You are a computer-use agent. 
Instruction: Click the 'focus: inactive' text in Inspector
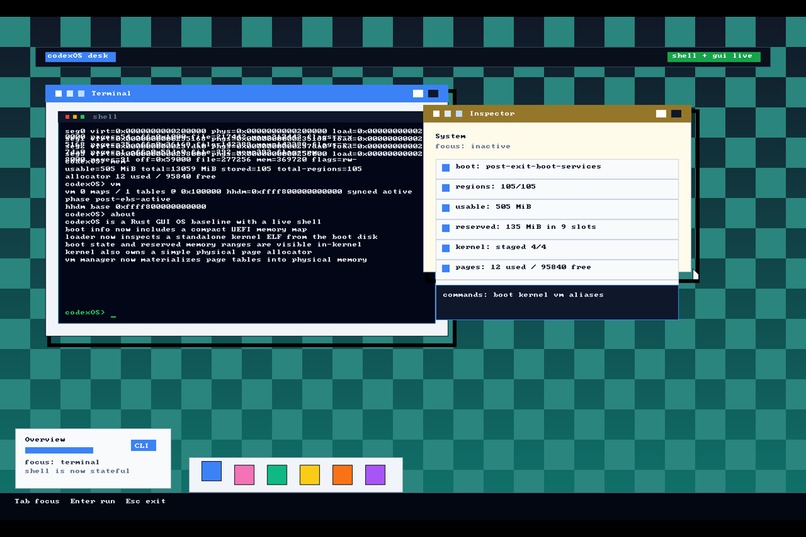pos(473,146)
